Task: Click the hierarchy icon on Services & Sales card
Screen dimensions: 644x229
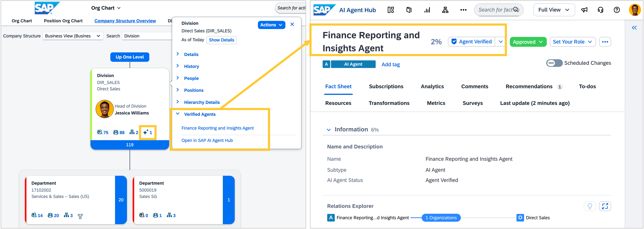Action: tap(80, 216)
